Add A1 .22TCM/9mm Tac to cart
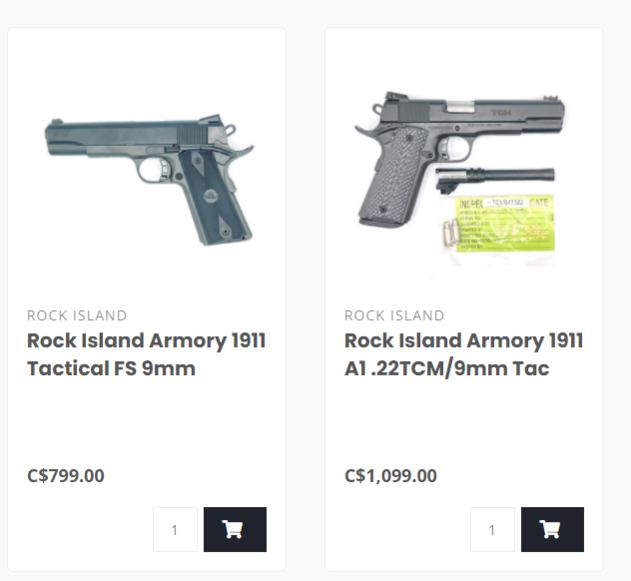The width and height of the screenshot is (631, 581). point(552,529)
